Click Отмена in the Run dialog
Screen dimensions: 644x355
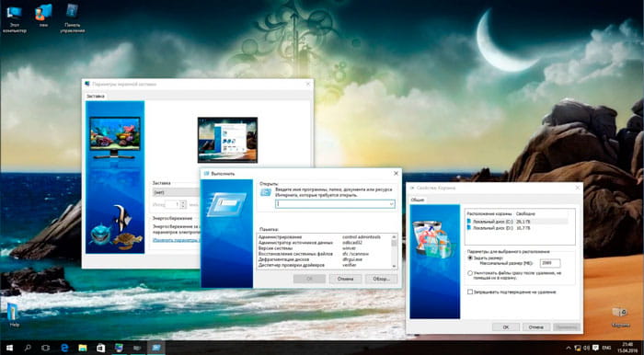click(345, 279)
